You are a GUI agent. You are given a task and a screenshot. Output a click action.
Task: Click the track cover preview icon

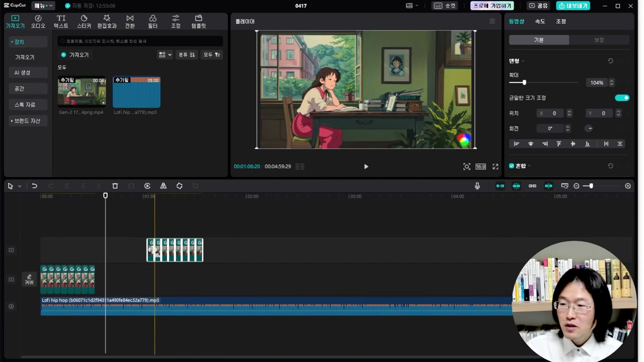click(564, 186)
